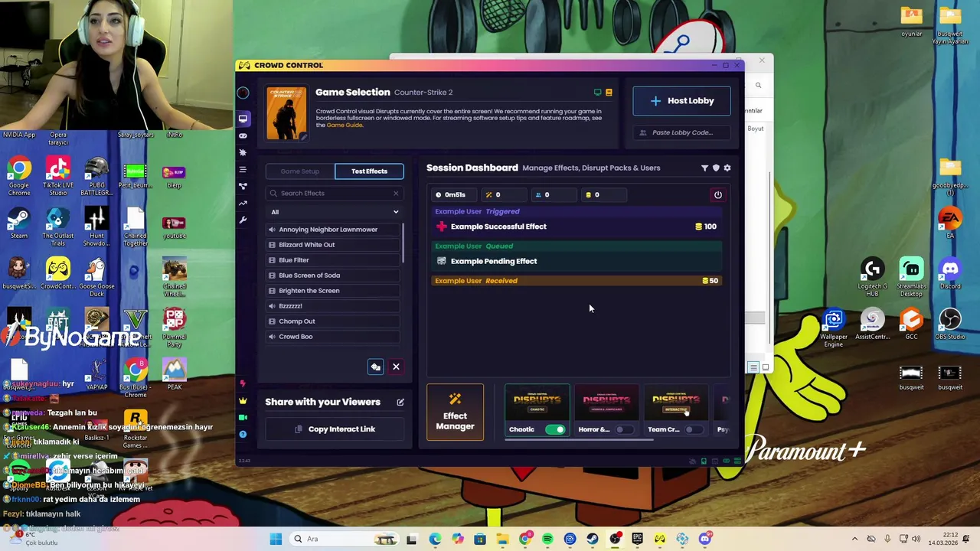
Task: Open Windows Start menu
Action: click(276, 539)
